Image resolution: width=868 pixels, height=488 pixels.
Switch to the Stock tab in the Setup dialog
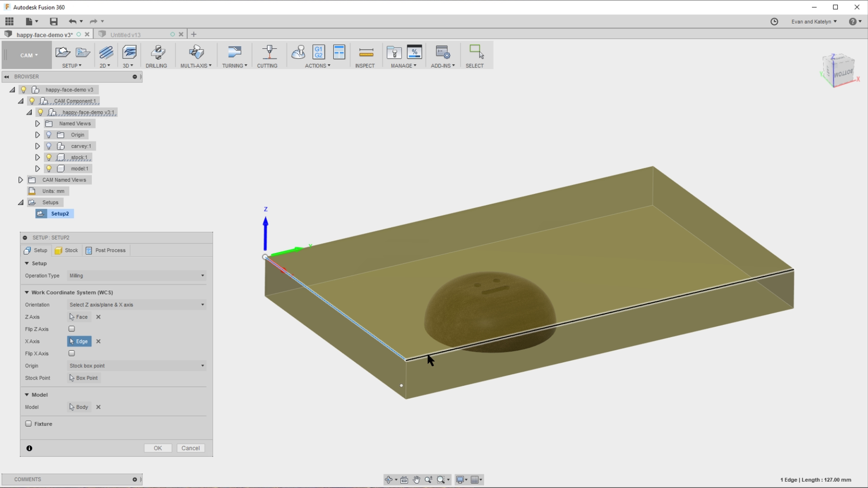coord(66,250)
